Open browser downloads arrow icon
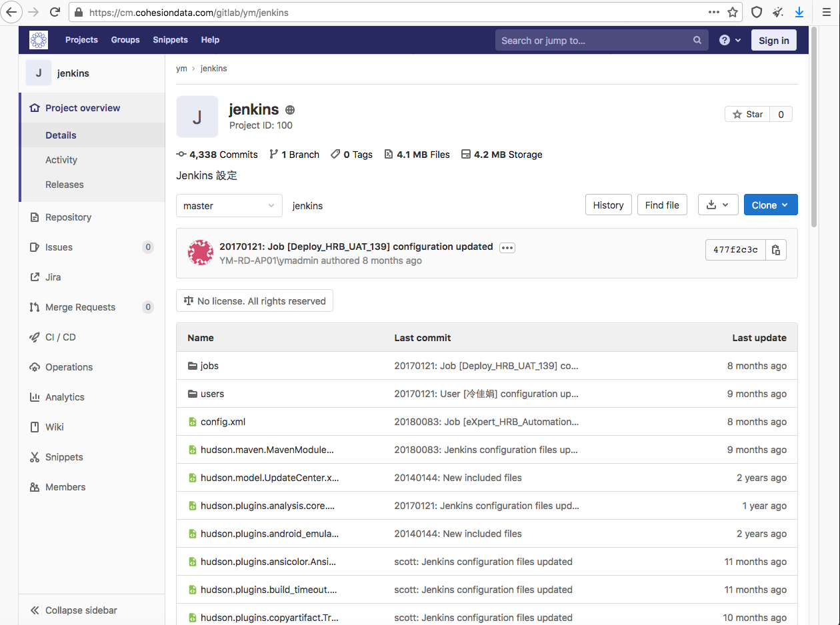The height and width of the screenshot is (625, 840). pyautogui.click(x=799, y=12)
